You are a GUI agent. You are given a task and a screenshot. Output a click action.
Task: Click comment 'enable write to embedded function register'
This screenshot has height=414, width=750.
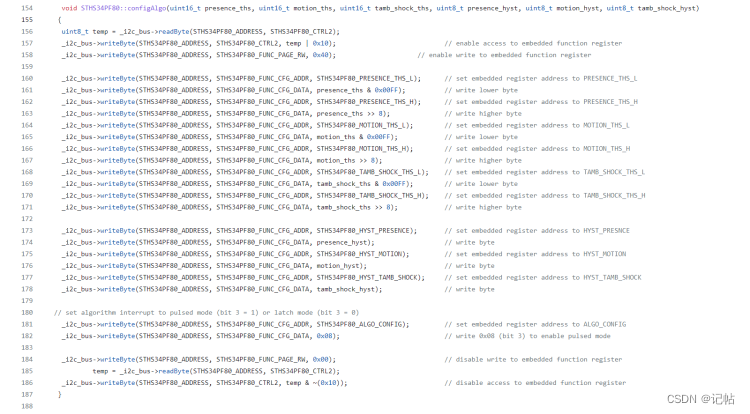coord(504,55)
